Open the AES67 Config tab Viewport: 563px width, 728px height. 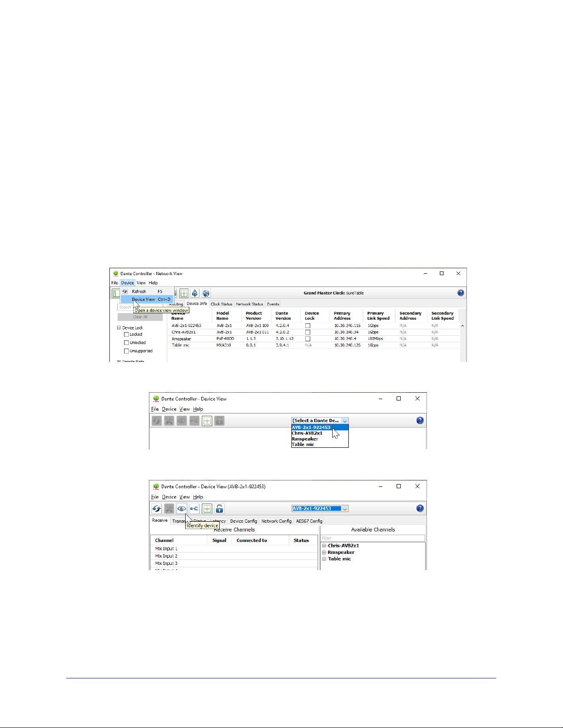(x=309, y=521)
